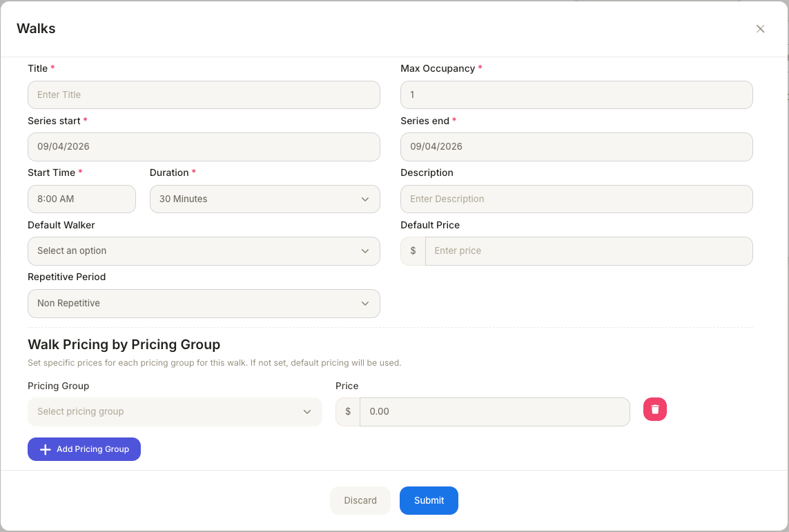Click the dollar sign beside pricing group Price
The width and height of the screenshot is (789, 532).
tap(348, 412)
